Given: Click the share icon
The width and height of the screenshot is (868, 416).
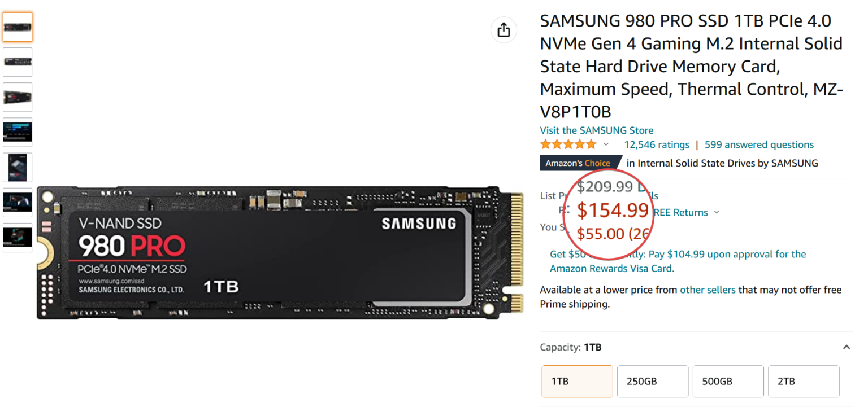Looking at the screenshot, I should [503, 30].
